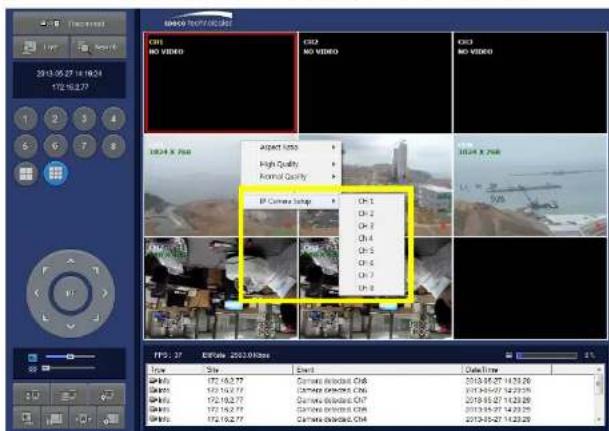Click the Speco Technologies logo
This screenshot has width=609, height=431.
tap(198, 20)
